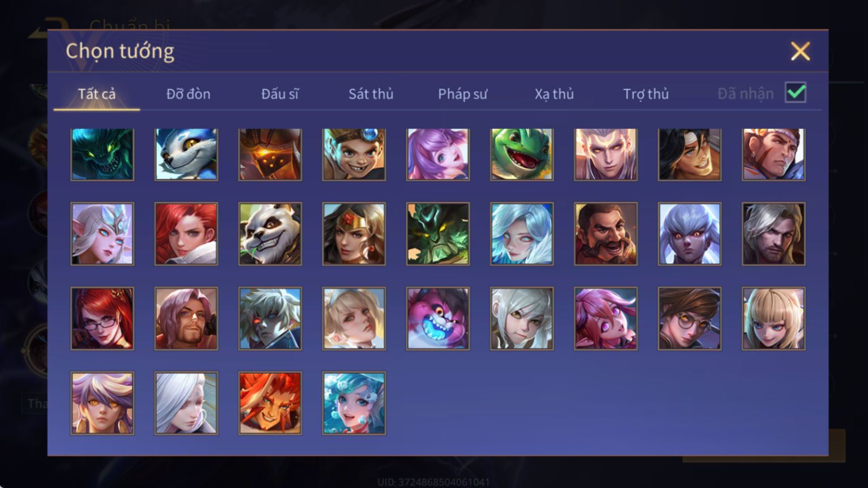Toggle the Đã nhận checkbox
Image resolution: width=868 pixels, height=488 pixels.
[795, 92]
